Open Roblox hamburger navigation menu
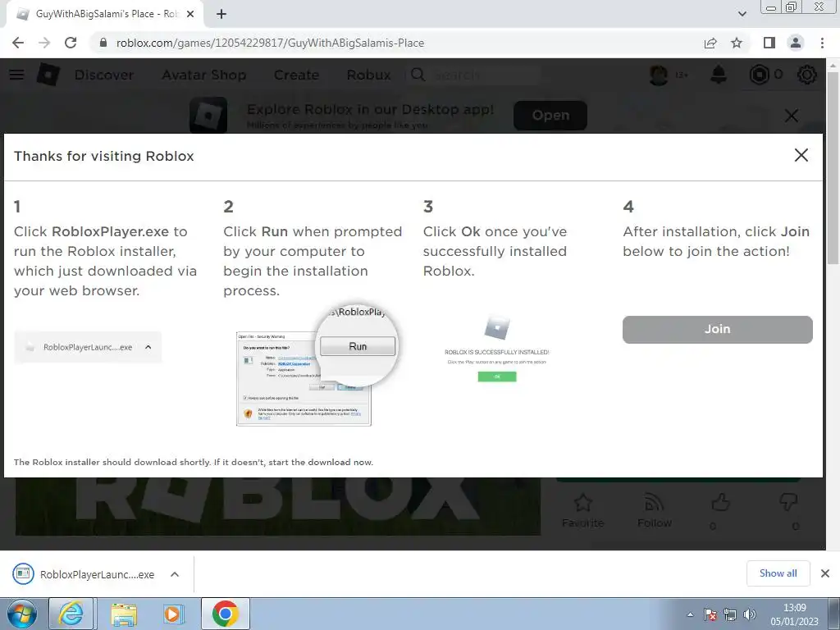The image size is (840, 630). [16, 75]
